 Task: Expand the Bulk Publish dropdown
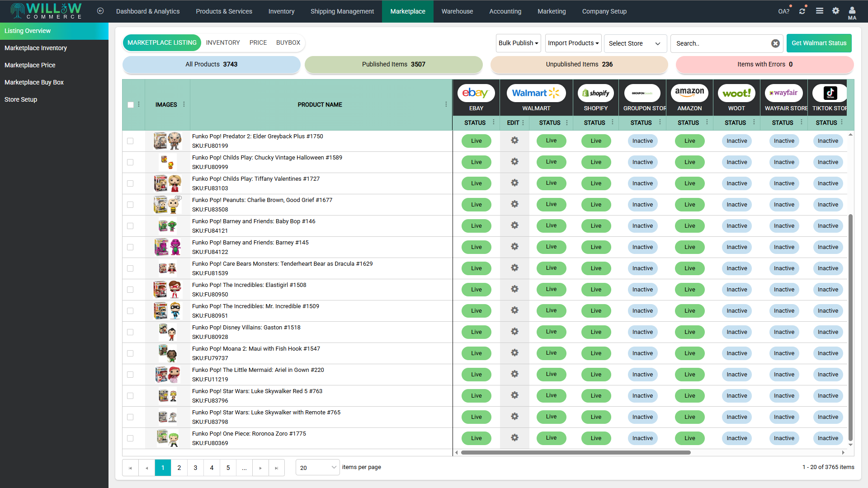[518, 43]
